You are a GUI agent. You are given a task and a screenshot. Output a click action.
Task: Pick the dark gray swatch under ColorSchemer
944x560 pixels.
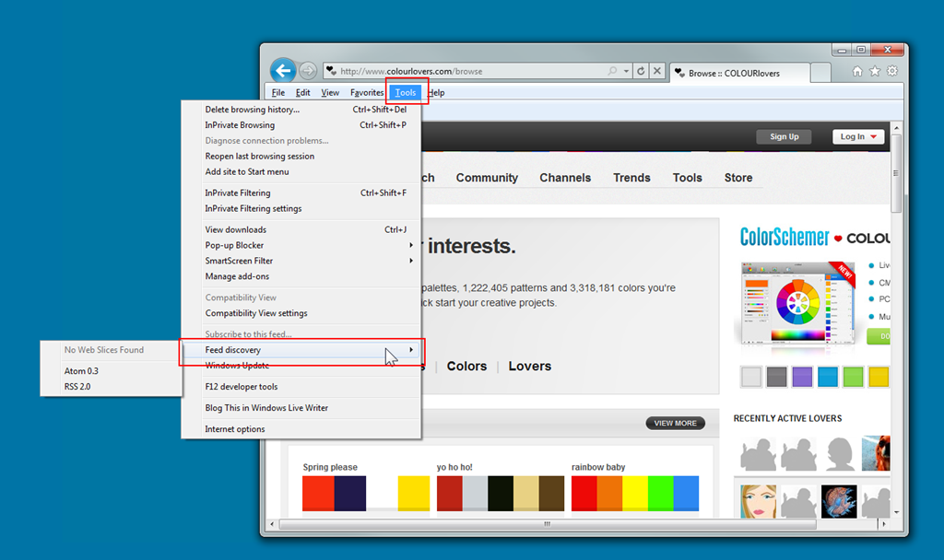coord(776,377)
